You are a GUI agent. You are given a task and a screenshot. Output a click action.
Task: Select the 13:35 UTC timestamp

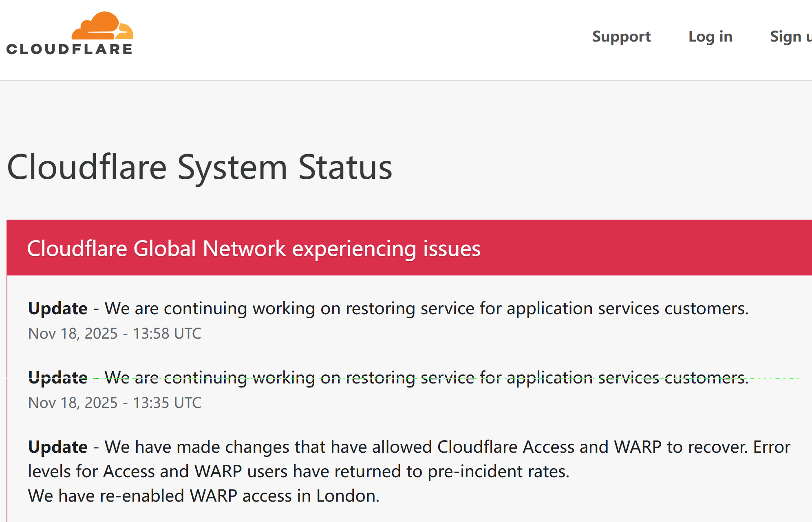point(167,403)
